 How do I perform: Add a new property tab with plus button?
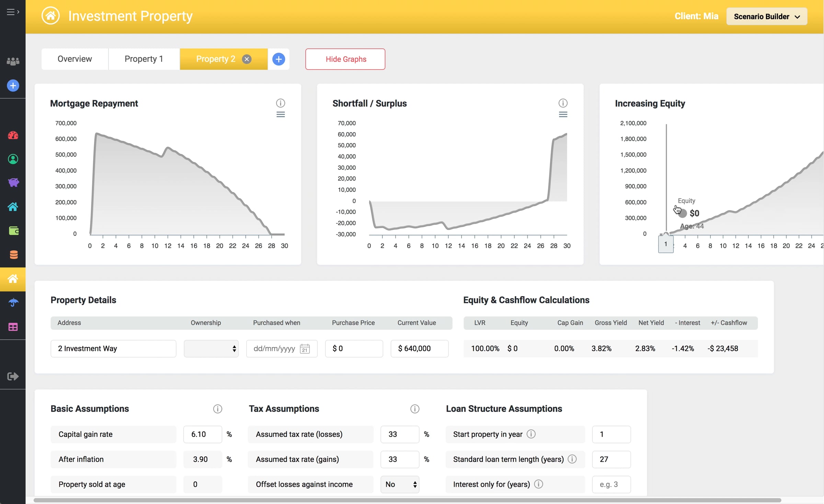(279, 59)
